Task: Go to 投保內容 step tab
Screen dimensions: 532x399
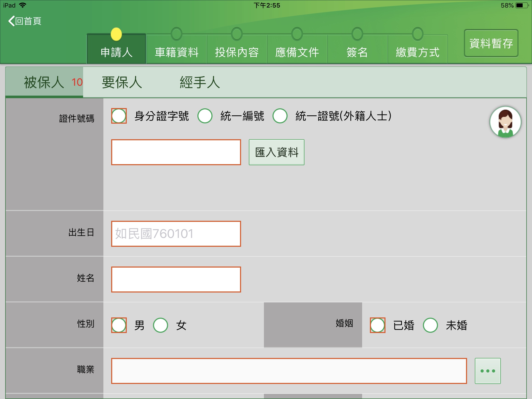Action: tap(237, 52)
